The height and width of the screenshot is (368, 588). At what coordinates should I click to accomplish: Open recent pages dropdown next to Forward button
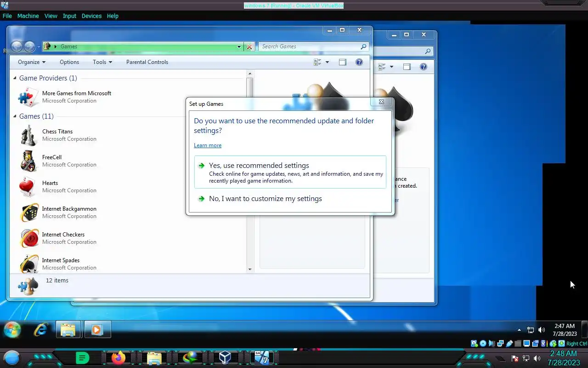(x=39, y=47)
